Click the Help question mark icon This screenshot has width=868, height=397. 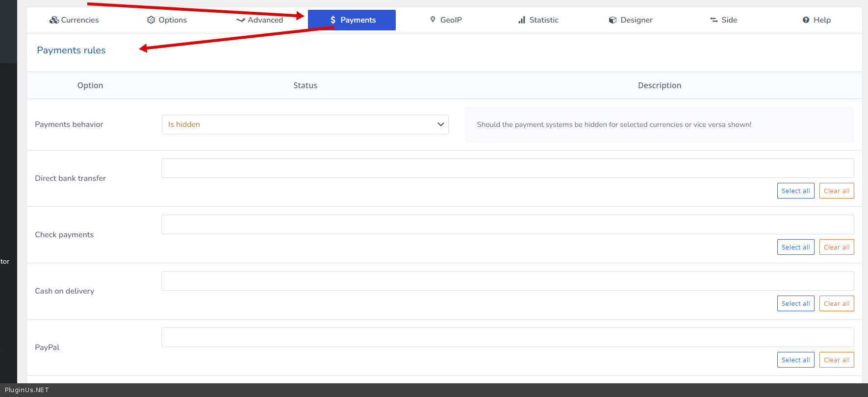coord(806,20)
